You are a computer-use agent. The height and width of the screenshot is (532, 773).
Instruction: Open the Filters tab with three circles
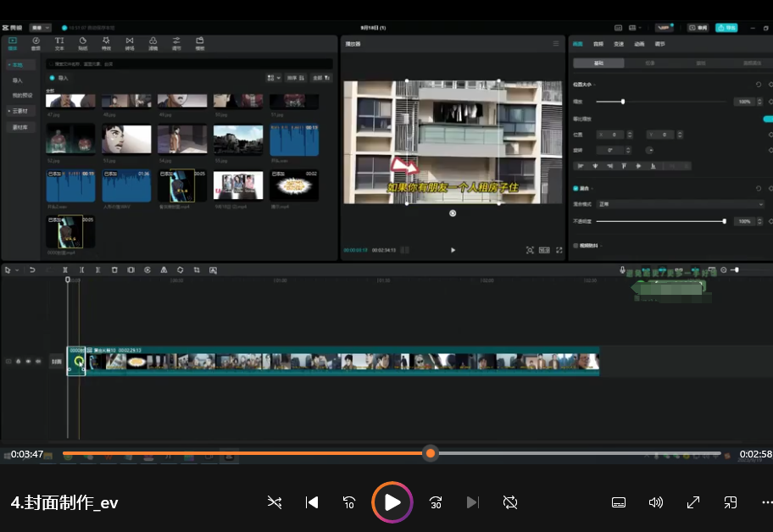[x=153, y=43]
